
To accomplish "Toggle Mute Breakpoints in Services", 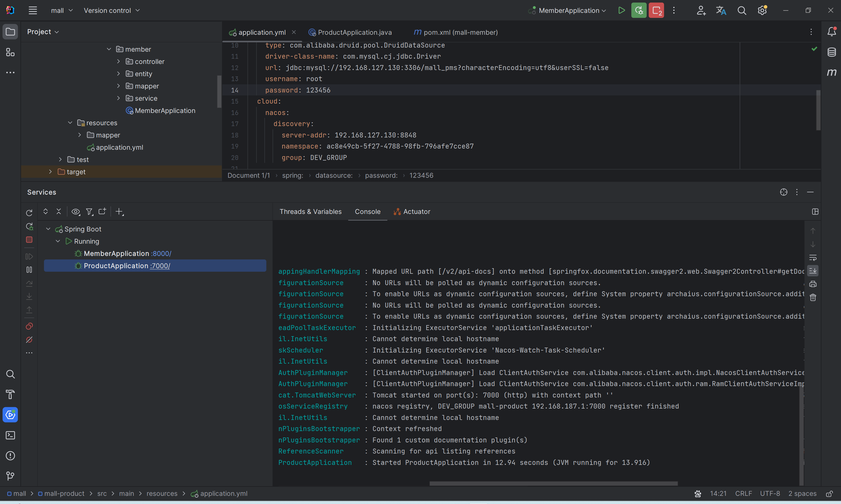I will click(x=29, y=340).
